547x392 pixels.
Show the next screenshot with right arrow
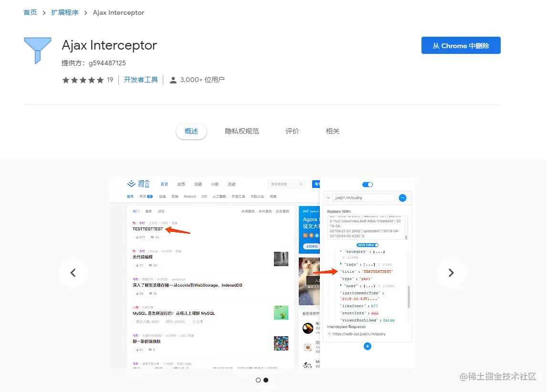point(451,273)
